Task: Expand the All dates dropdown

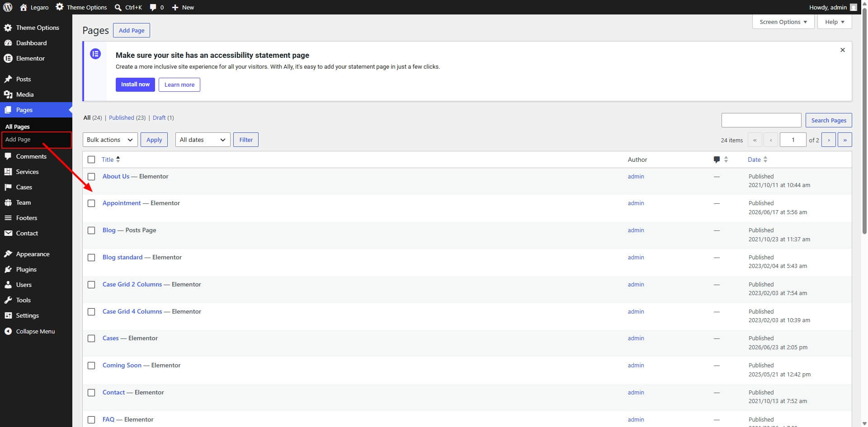Action: coord(203,140)
